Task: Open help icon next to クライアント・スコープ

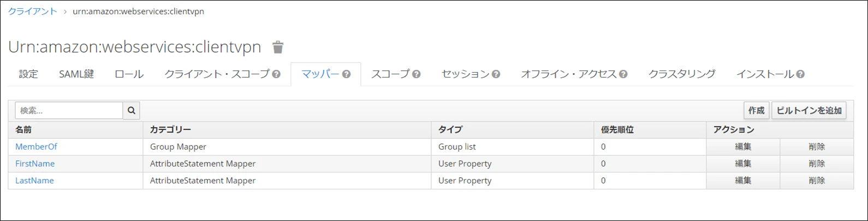Action: (x=276, y=74)
